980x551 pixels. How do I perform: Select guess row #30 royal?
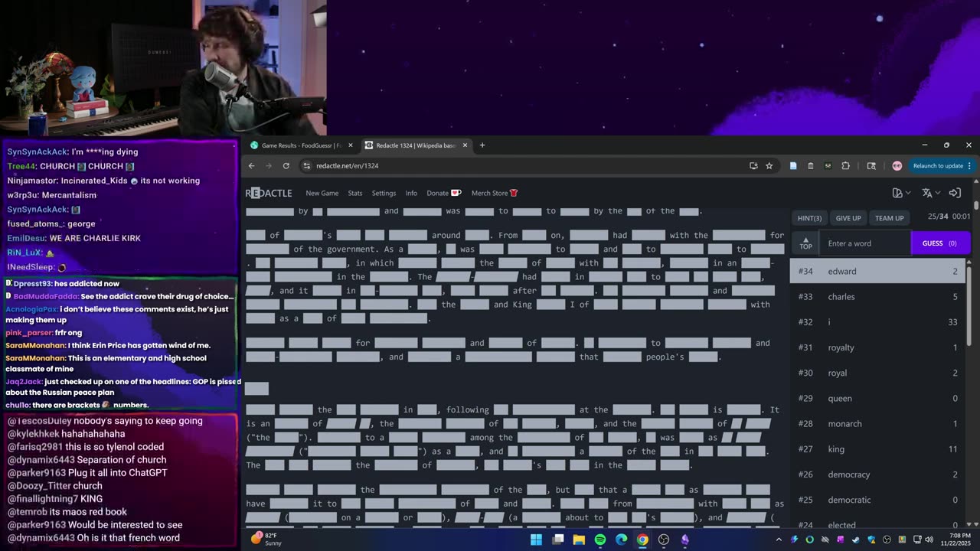pyautogui.click(x=877, y=373)
